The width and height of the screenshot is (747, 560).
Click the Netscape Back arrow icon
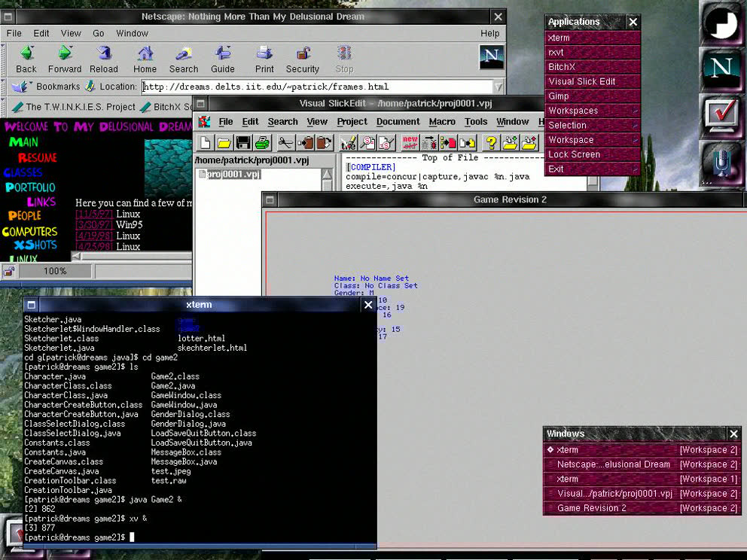click(26, 53)
